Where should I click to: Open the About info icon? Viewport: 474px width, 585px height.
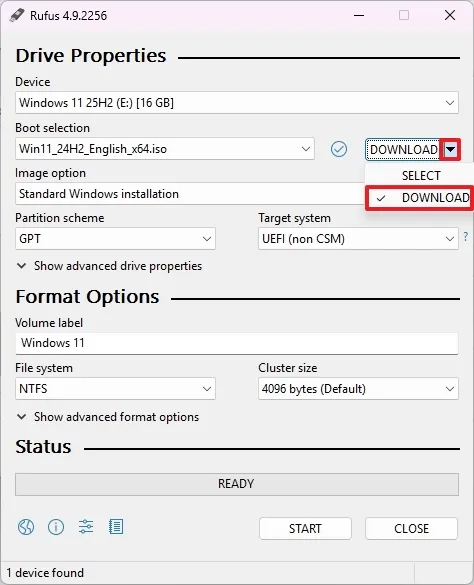[x=56, y=527]
